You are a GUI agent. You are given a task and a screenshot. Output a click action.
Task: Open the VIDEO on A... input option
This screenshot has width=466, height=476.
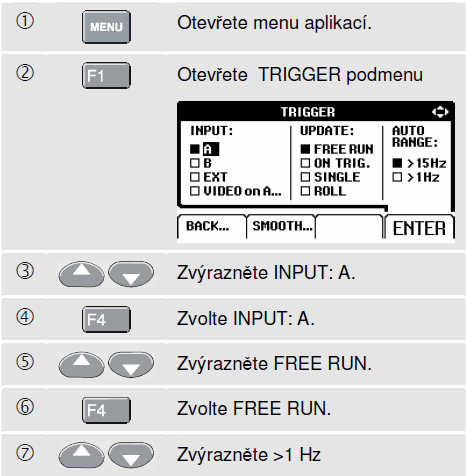(236, 191)
